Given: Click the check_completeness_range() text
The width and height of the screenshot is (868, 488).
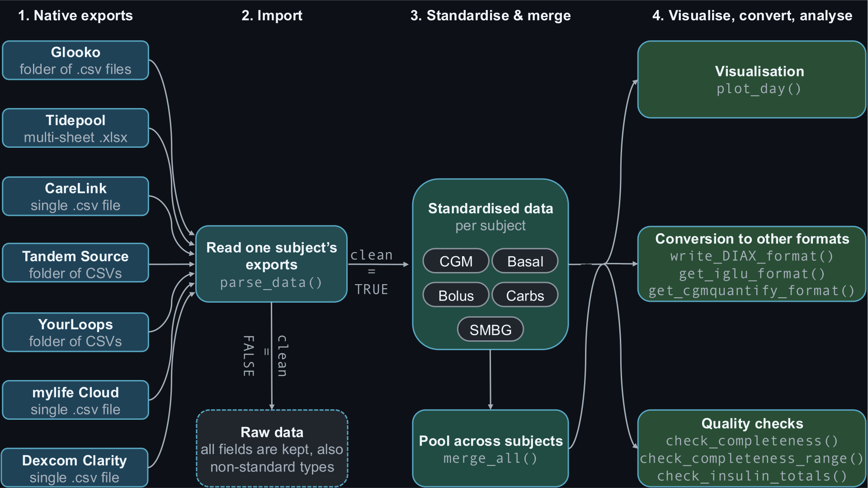Looking at the screenshot, I should pos(752,459).
